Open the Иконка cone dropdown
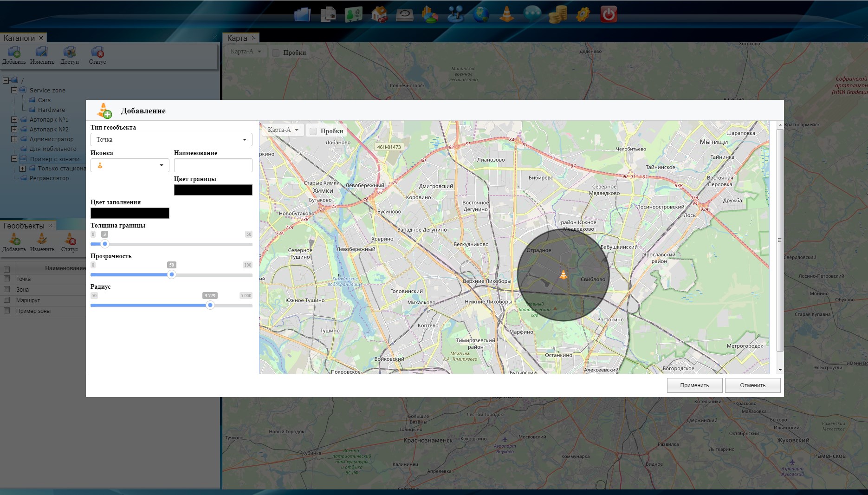Viewport: 868px width, 495px height. 130,165
